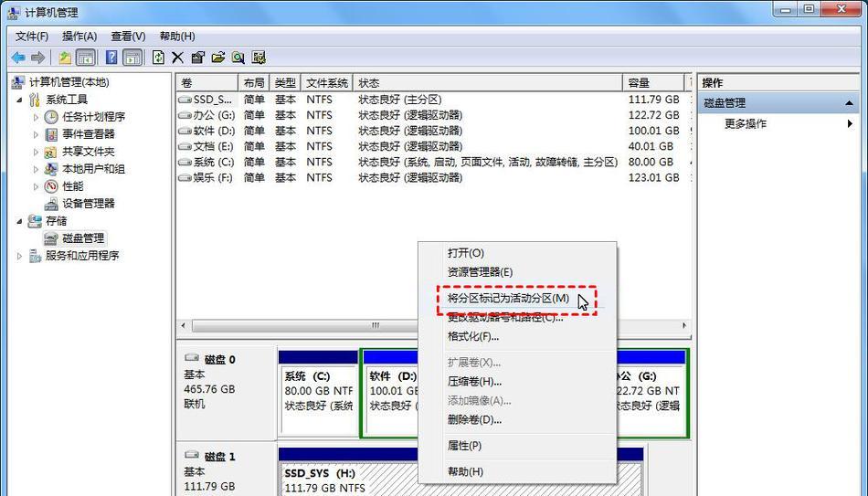The width and height of the screenshot is (868, 496).
Task: Choose 格式化(F)... in context menu
Action: tap(517, 336)
